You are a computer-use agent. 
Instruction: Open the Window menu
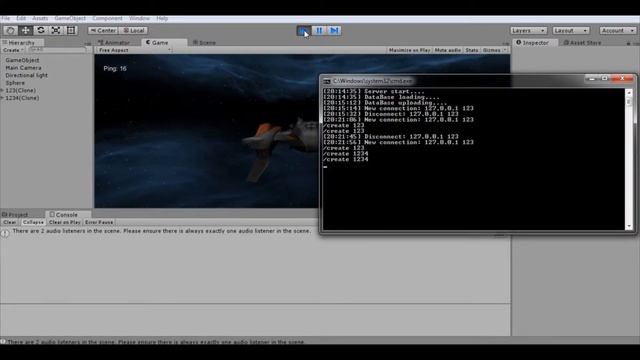139,18
